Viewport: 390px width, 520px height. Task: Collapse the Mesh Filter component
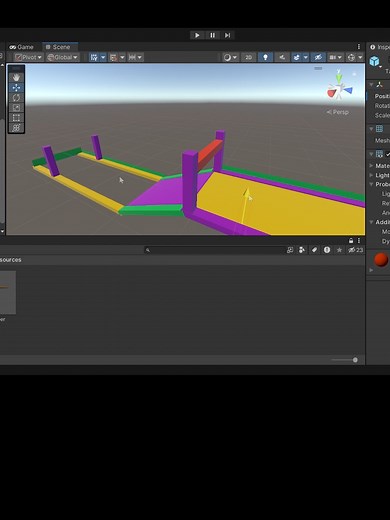[371, 129]
